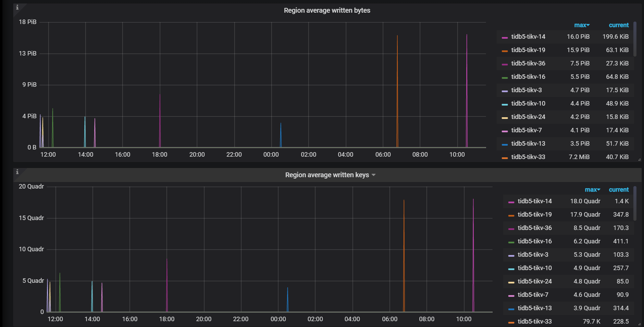Open color picker for tidb5-tikv-7 keys swatch
The image size is (644, 327).
tap(511, 296)
